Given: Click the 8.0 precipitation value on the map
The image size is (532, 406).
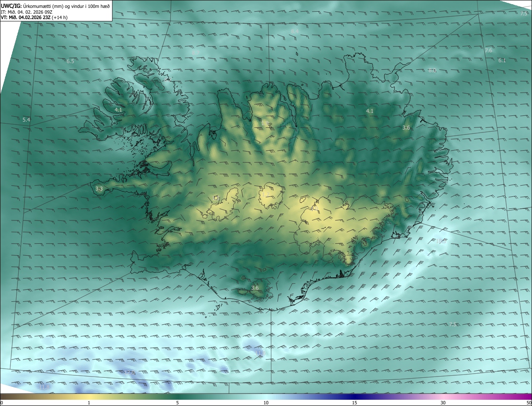Looking at the screenshot, I should pyautogui.click(x=432, y=71).
